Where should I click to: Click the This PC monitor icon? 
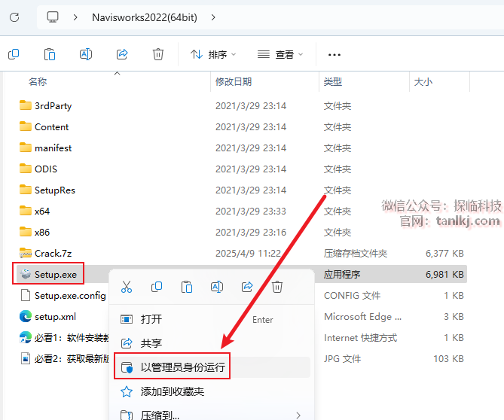(53, 17)
